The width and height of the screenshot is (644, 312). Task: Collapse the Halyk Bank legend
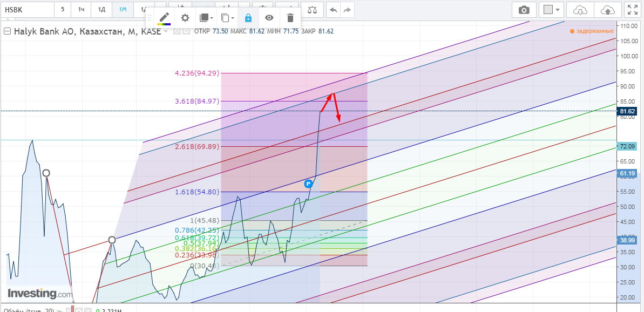click(x=8, y=31)
